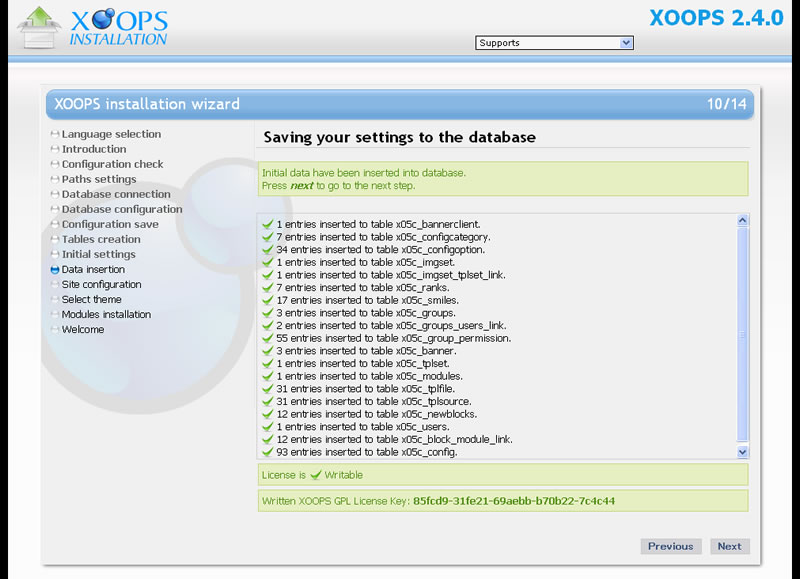
Task: Click scroll down arrow in log list
Action: [x=742, y=452]
